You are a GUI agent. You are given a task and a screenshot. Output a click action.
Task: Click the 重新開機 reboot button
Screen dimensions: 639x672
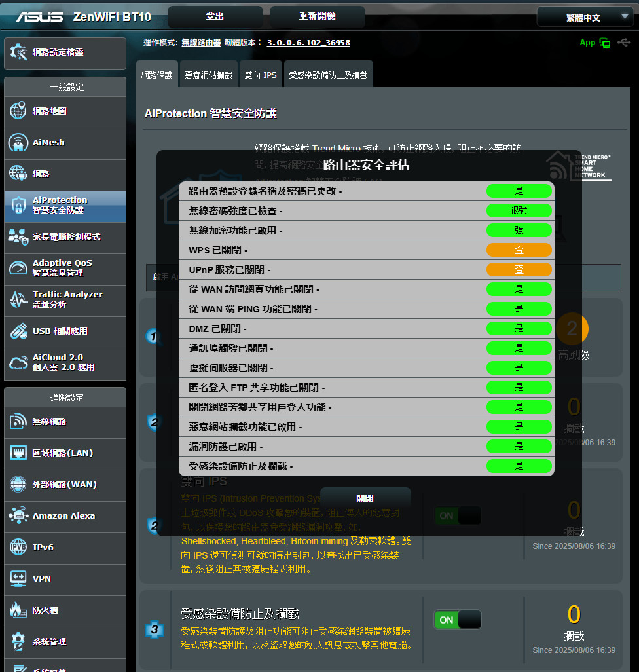318,16
